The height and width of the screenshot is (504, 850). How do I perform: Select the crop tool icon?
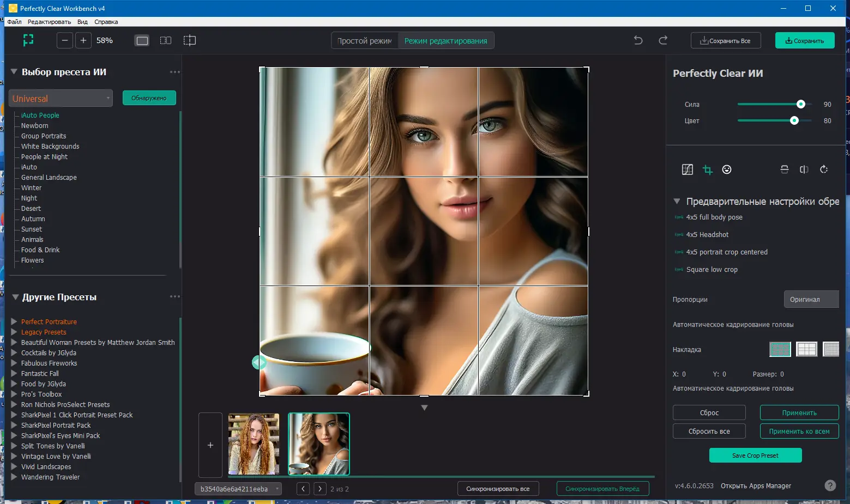click(x=707, y=169)
